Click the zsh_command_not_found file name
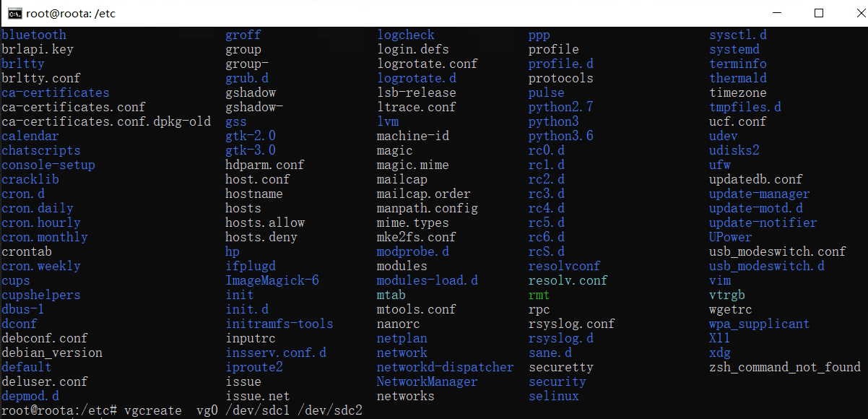Viewport: 868px width, 419px height. [784, 367]
